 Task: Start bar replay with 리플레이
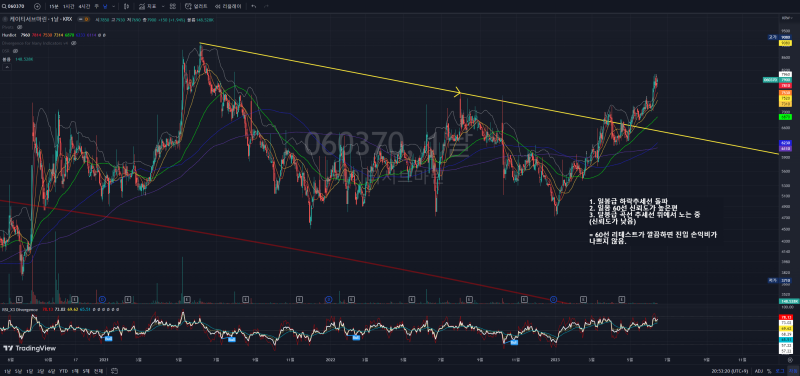pos(228,7)
